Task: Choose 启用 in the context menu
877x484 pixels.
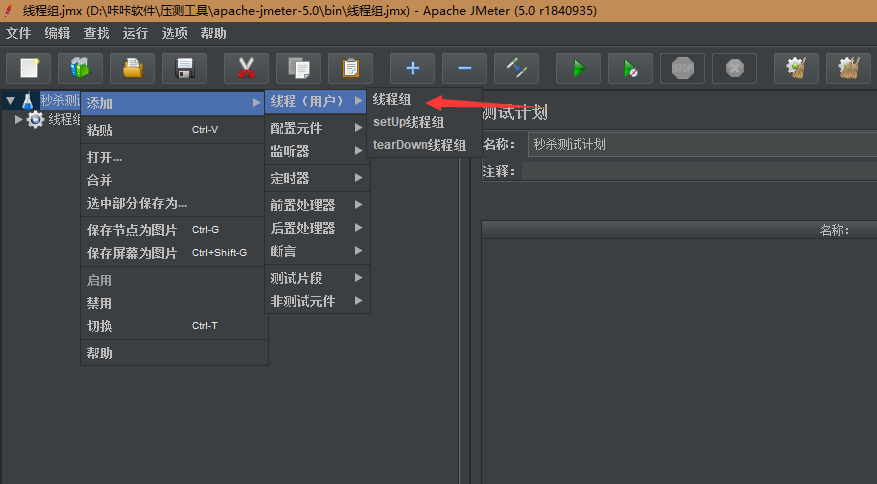Action: [173, 280]
